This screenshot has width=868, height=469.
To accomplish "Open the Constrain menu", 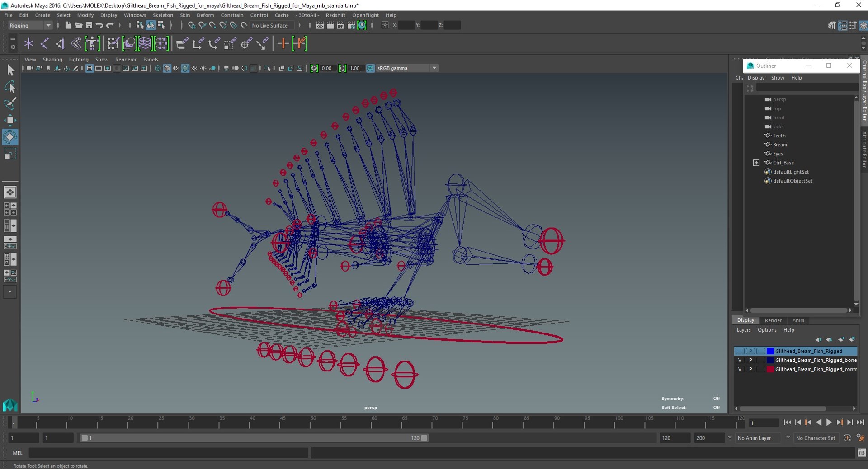I will [232, 15].
